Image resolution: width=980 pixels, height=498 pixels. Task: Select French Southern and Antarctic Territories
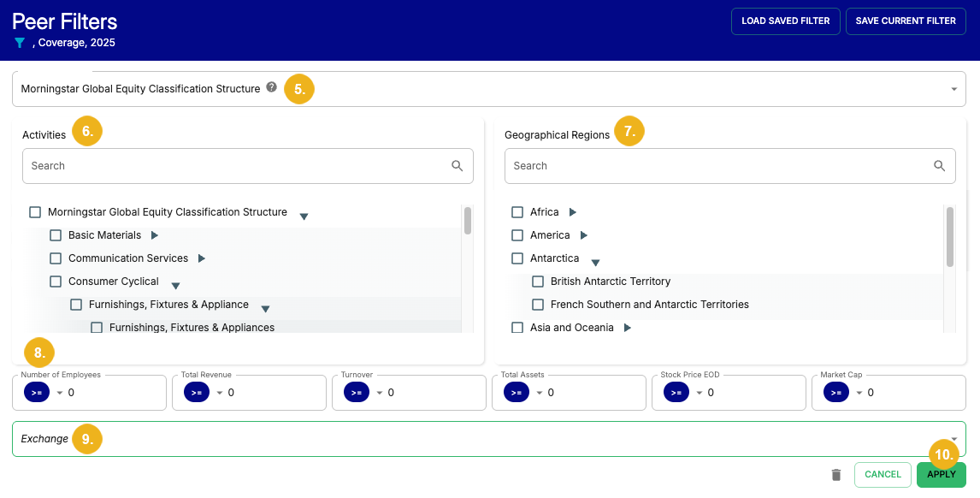(x=537, y=304)
